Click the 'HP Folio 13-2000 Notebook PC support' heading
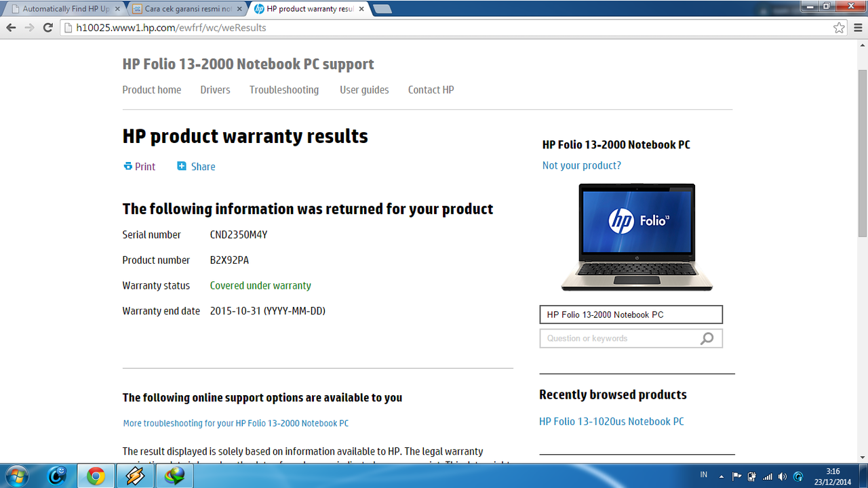Image resolution: width=868 pixels, height=488 pixels. point(248,64)
